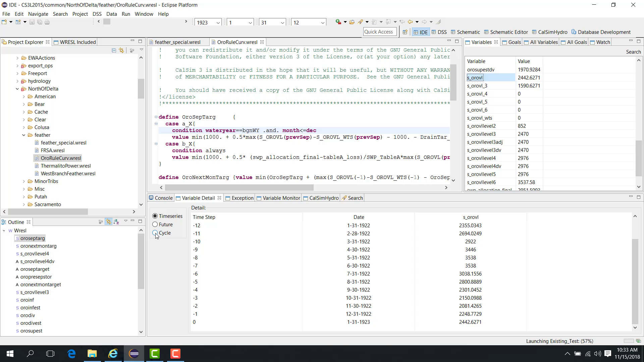
Task: Switch to the DSS perspective
Action: pos(439,32)
